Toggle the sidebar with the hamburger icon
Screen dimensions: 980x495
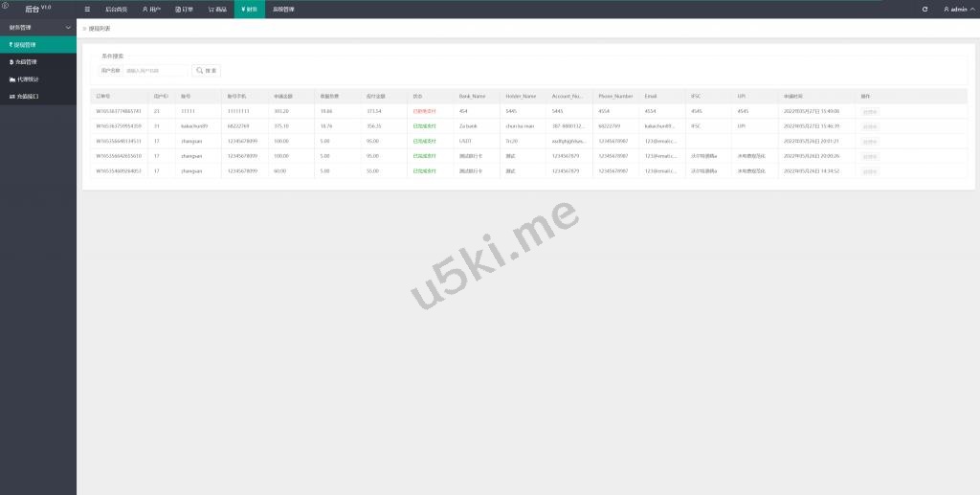coord(87,9)
